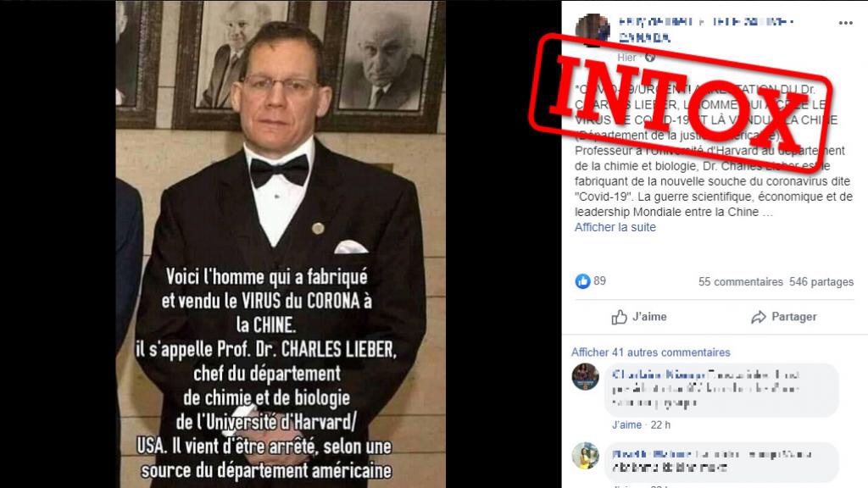Screen dimensions: 868x488
Task: Open the post author's profile picture
Action: (x=593, y=30)
